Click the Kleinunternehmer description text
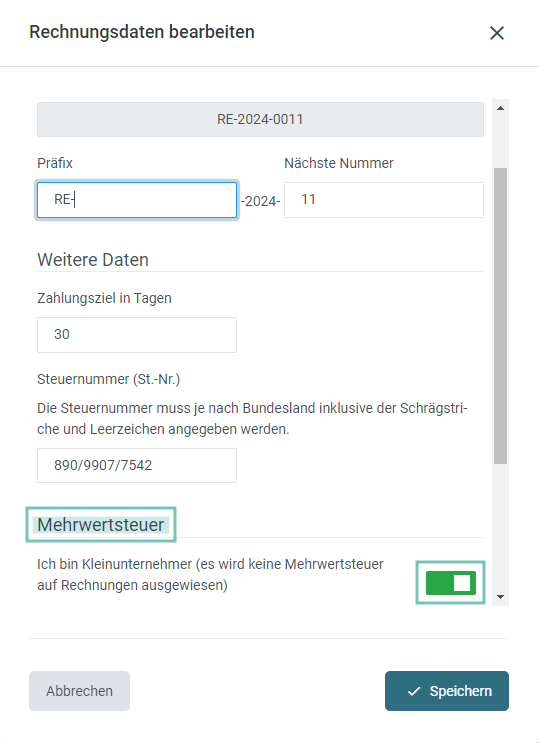The height and width of the screenshot is (743, 539). [x=210, y=575]
